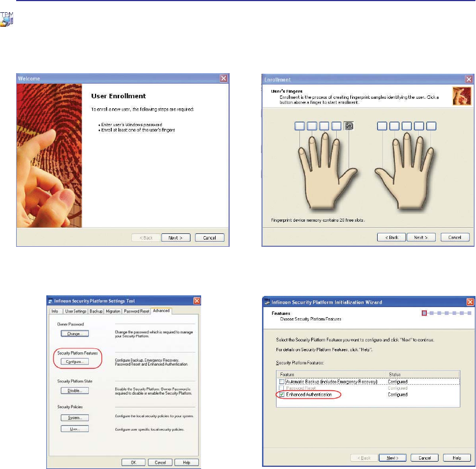Click the Feature column header
Screen dimensions: 476x469
331,374
